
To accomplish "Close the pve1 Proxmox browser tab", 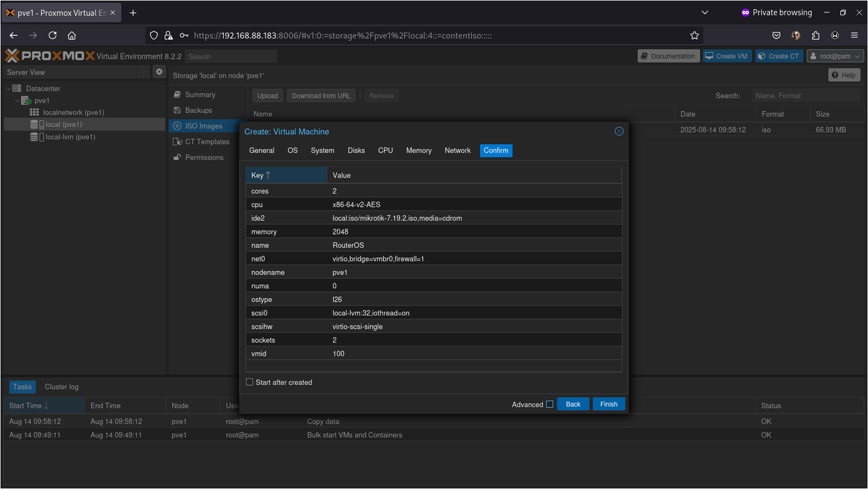I will point(113,12).
